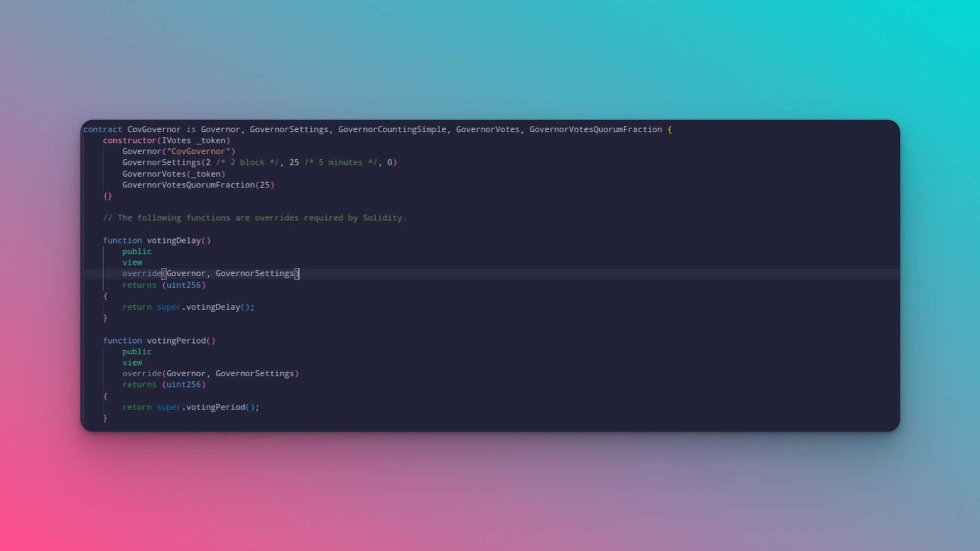The height and width of the screenshot is (551, 980).
Task: Click "GovernorCountingSimple" in the inheritance list
Action: tap(392, 129)
